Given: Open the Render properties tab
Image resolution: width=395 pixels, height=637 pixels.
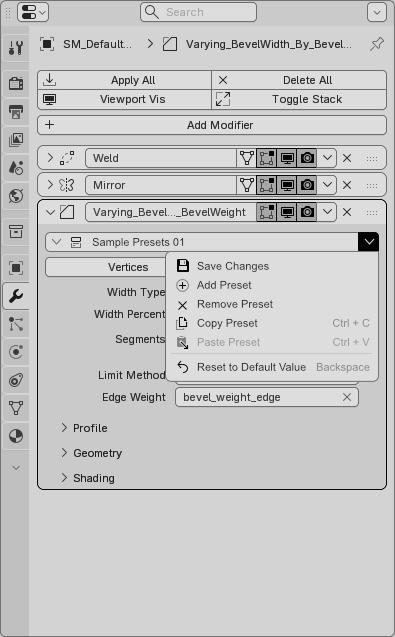Looking at the screenshot, I should 16,84.
